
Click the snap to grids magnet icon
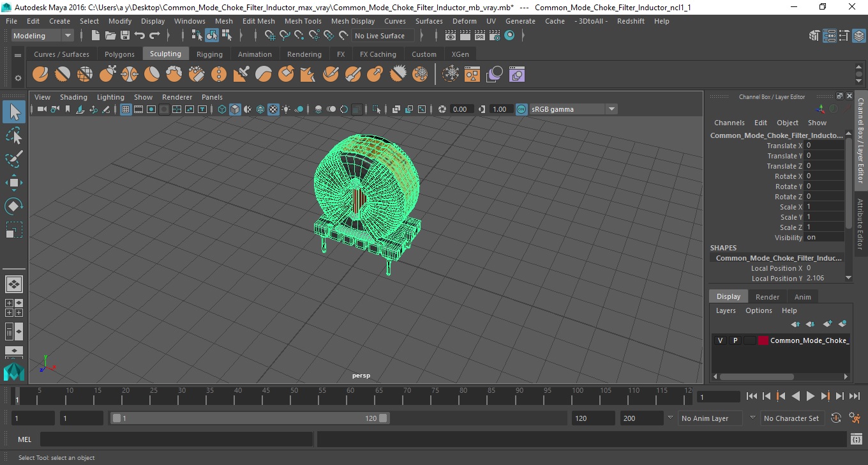(x=270, y=36)
